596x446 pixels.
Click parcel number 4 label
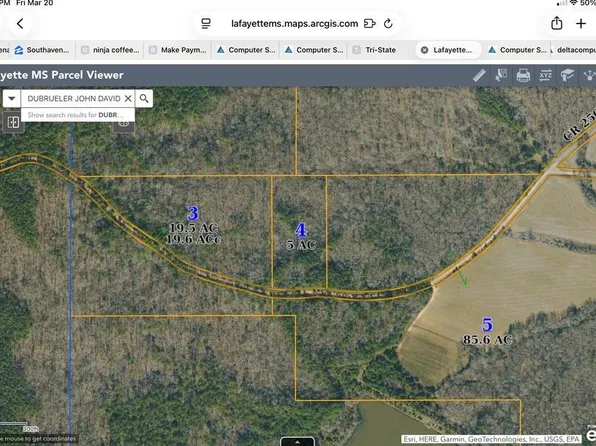[301, 230]
